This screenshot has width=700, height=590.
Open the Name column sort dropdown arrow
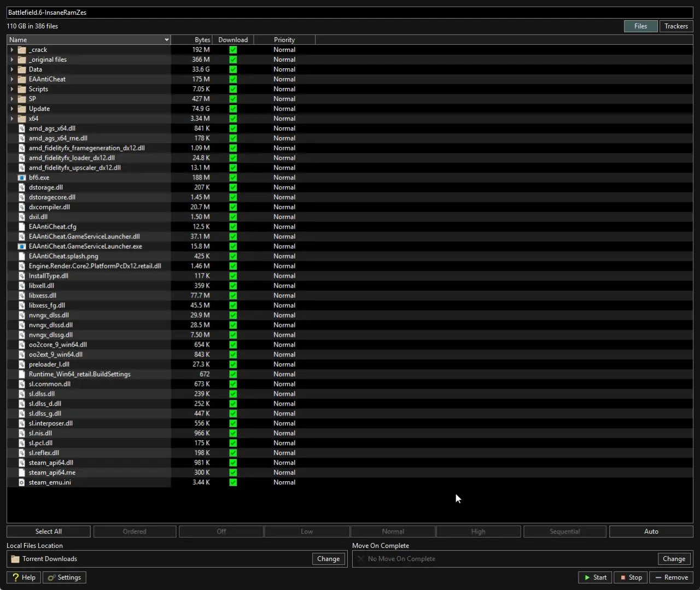167,40
